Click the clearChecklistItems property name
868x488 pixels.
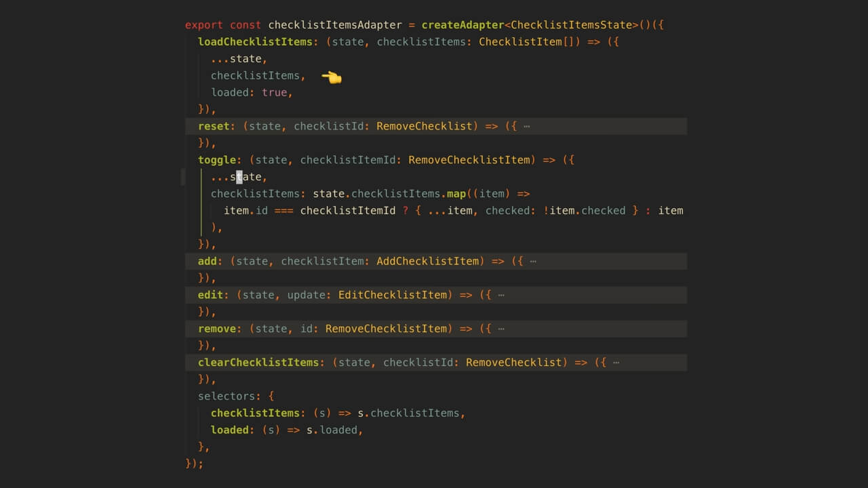(x=258, y=363)
